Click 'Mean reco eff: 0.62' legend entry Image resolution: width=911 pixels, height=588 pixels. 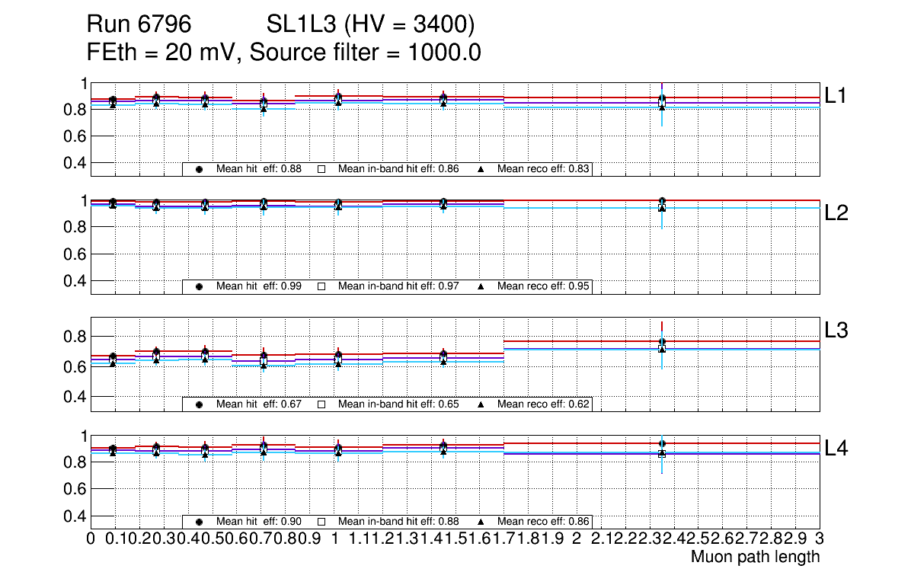(x=544, y=404)
